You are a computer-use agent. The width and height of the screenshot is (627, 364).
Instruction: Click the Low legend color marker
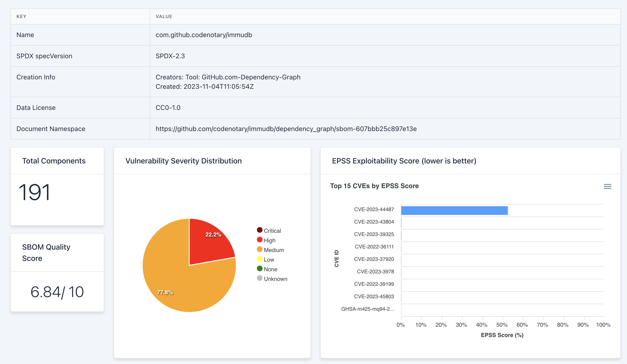tap(260, 259)
